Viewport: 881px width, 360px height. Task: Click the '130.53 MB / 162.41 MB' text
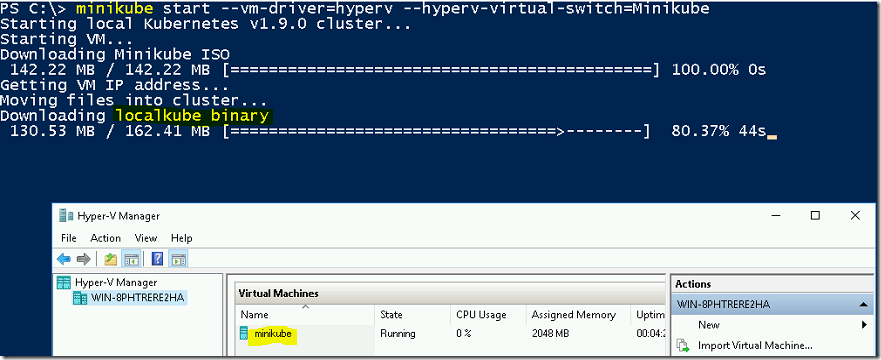110,132
